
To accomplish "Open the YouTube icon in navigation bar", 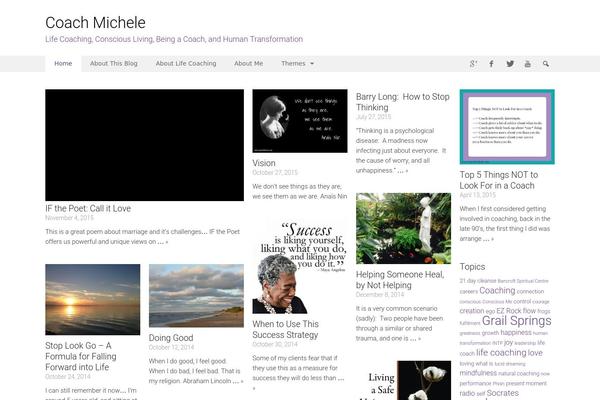I will (x=528, y=64).
